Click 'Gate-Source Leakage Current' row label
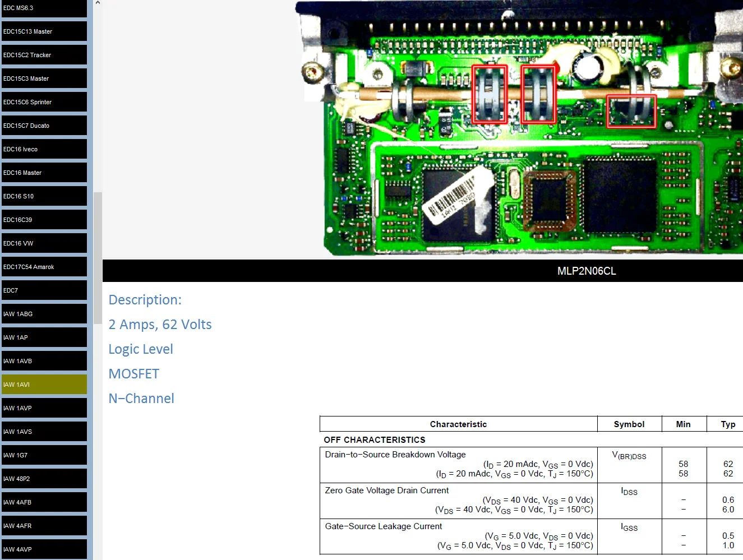 click(384, 526)
